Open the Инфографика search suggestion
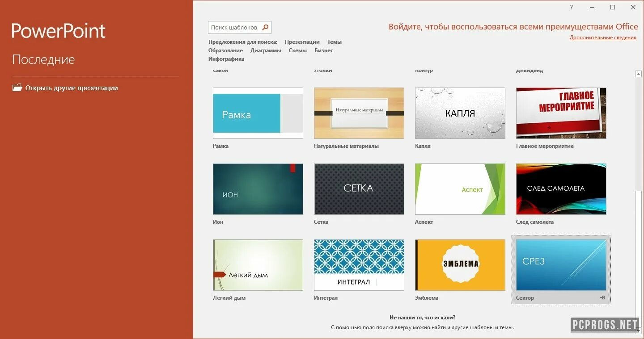 (226, 59)
